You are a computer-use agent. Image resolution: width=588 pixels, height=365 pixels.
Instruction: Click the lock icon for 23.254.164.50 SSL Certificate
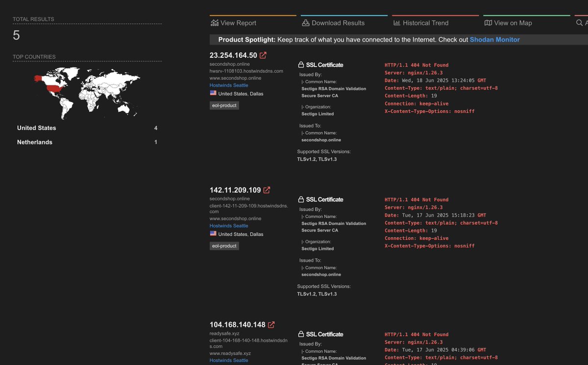pyautogui.click(x=301, y=65)
